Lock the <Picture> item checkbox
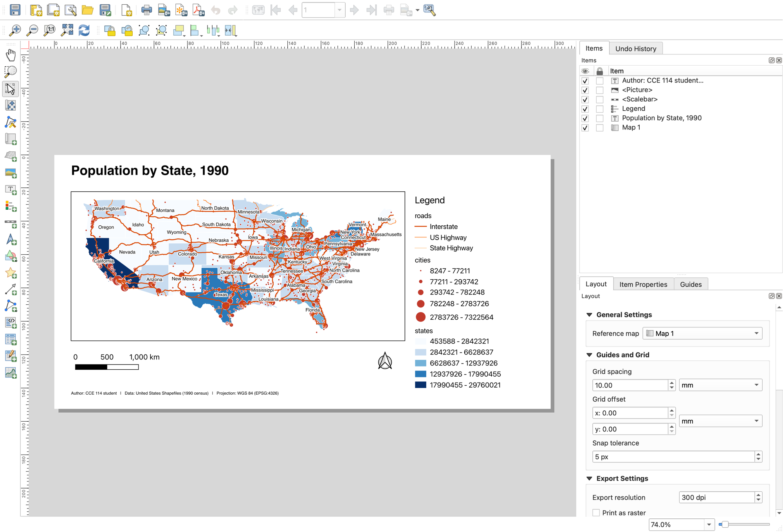Screen dimensions: 783x532 [x=599, y=90]
